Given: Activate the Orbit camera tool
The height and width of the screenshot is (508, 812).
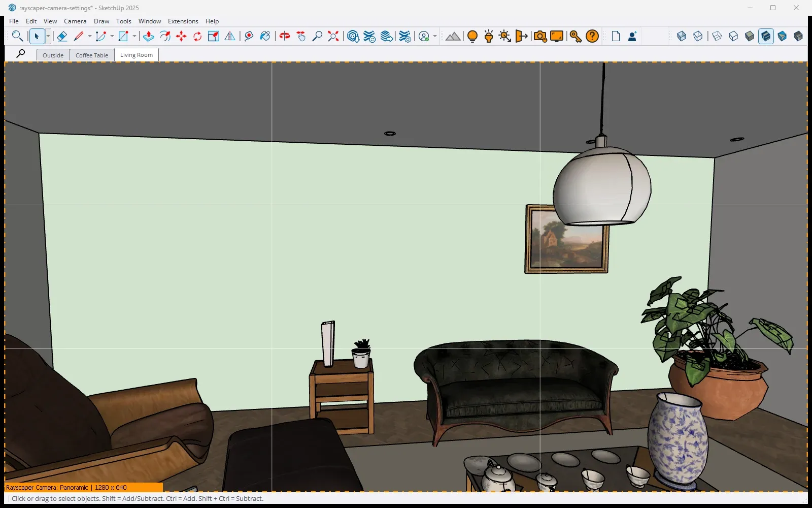Looking at the screenshot, I should pos(285,36).
